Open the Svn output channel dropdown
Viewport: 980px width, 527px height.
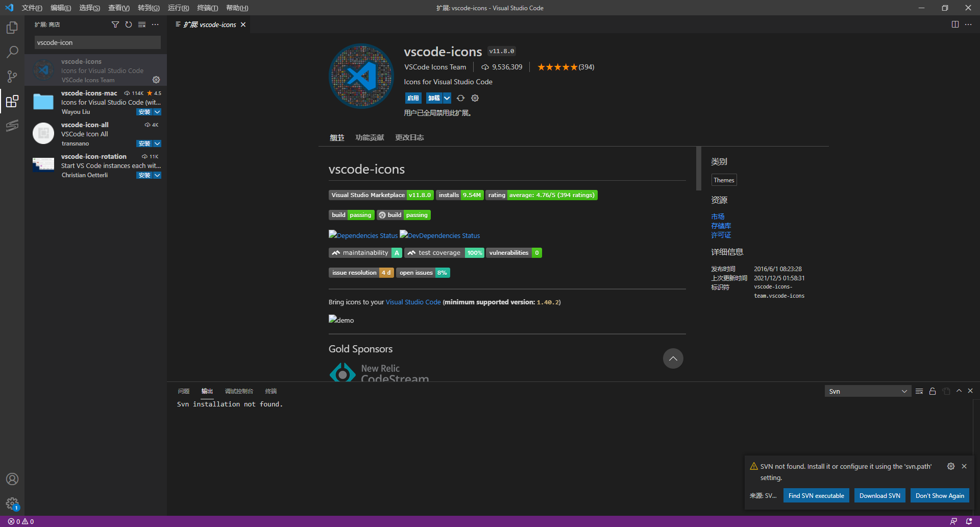[x=868, y=391]
